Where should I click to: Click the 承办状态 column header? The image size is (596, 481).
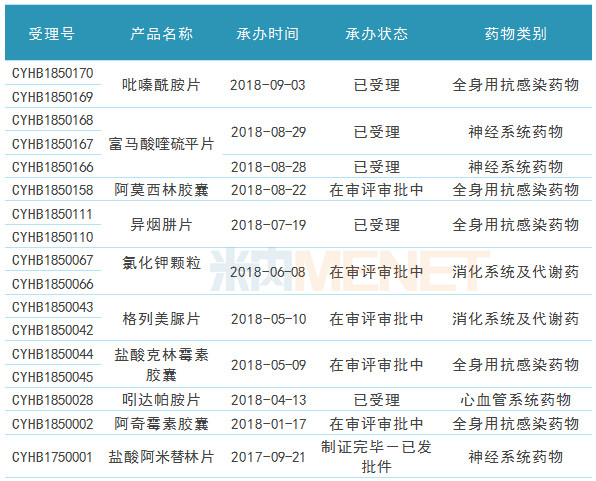tap(376, 34)
